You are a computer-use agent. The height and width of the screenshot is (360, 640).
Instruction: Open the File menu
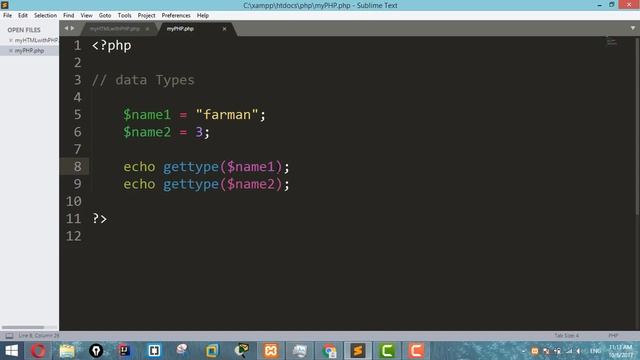7,15
